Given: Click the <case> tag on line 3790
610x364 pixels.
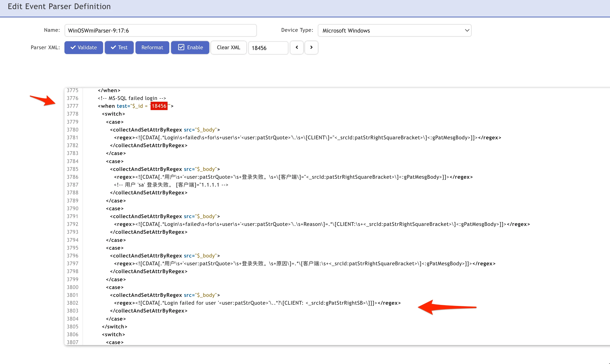Looking at the screenshot, I should [x=115, y=209].
